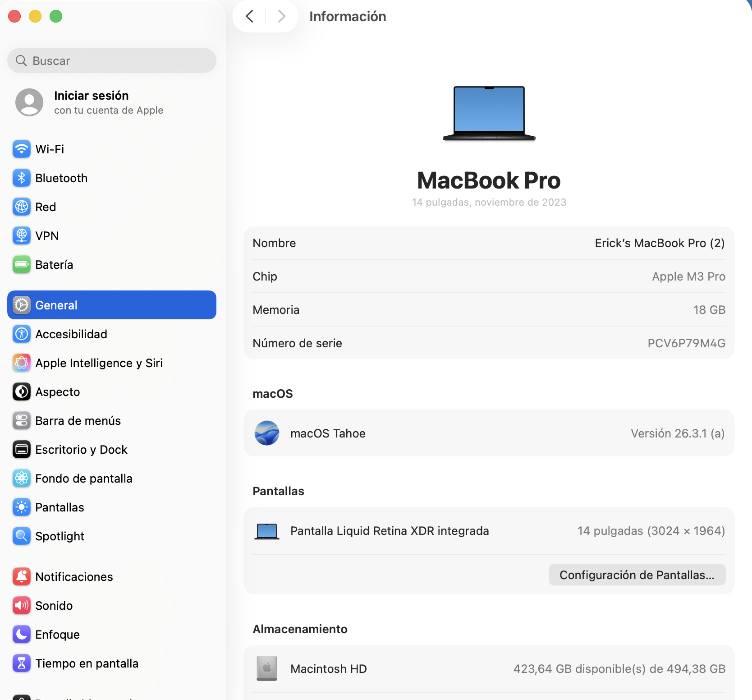752x700 pixels.
Task: Click the Macintosh HD drive icon
Action: point(267,668)
